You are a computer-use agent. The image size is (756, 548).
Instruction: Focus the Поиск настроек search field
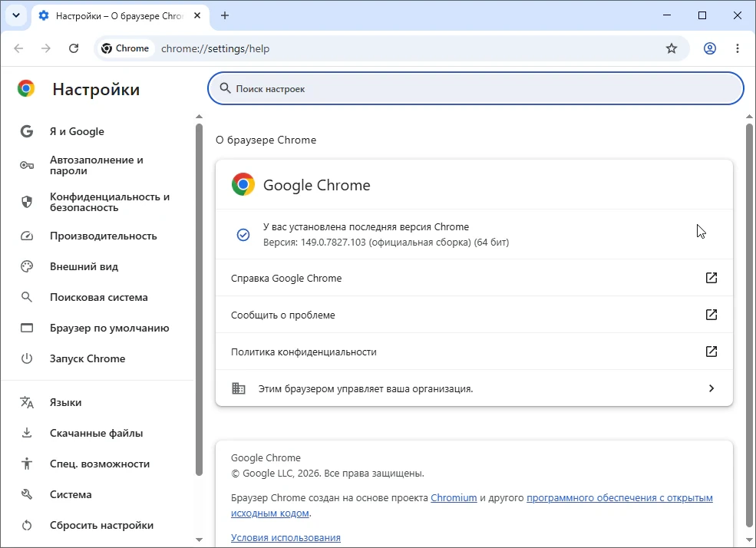(475, 88)
